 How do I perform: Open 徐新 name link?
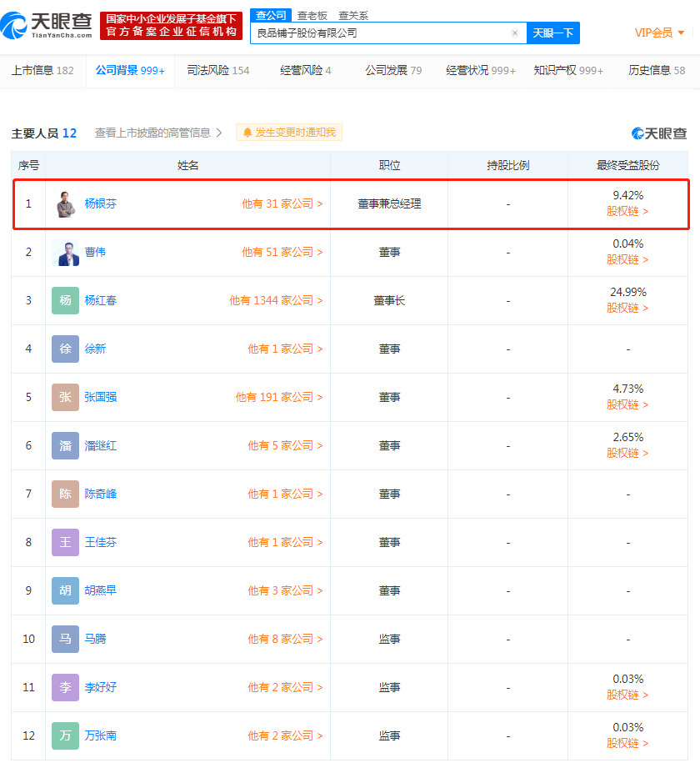coord(95,349)
